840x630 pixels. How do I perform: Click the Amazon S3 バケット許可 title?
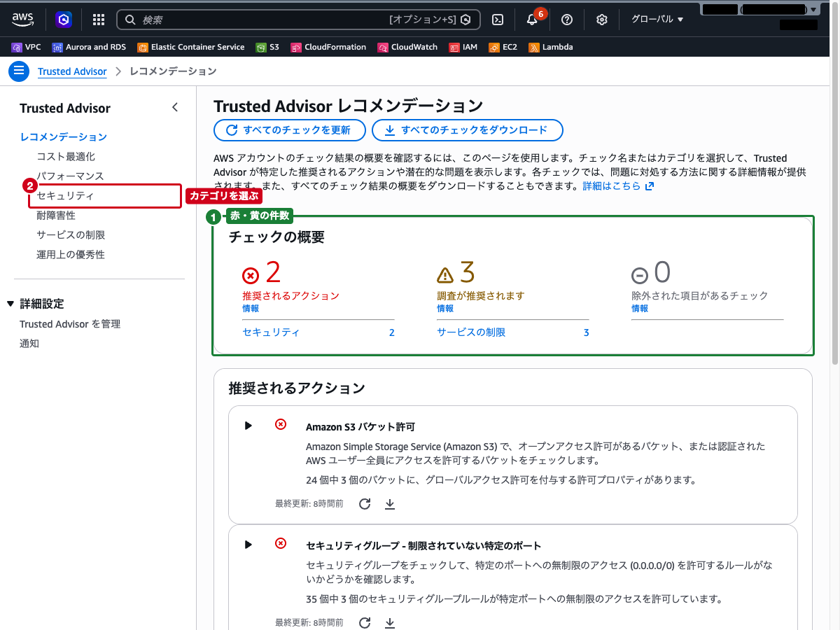click(x=360, y=426)
